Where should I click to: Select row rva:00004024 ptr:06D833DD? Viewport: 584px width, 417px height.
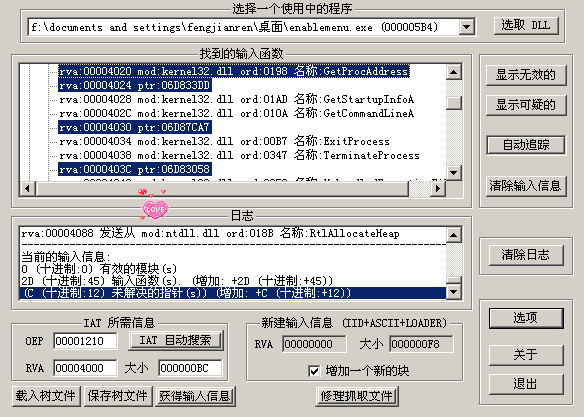tap(135, 85)
